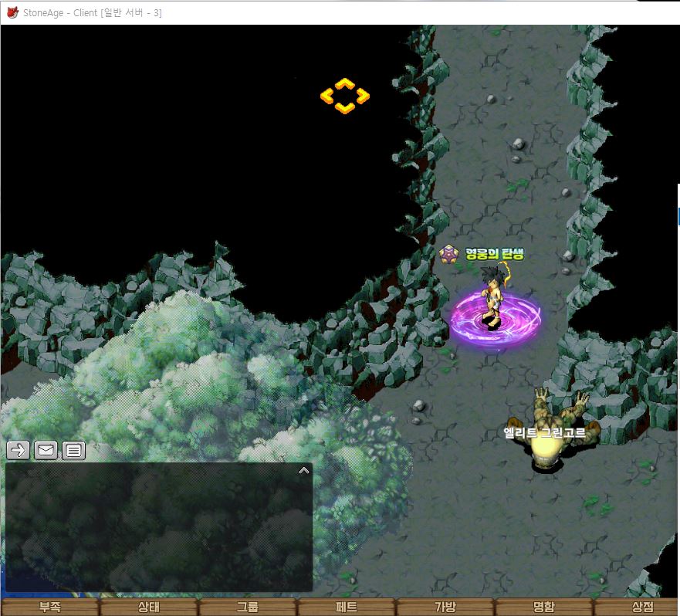Screen dimensions: 680x616
Task: Open the 그룹 group menu
Action: (x=247, y=607)
